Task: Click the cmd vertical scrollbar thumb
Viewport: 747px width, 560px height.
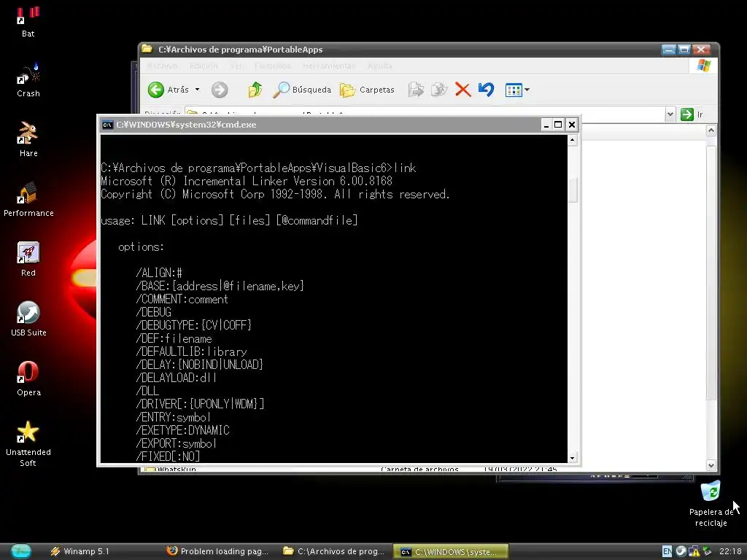Action: tap(573, 190)
